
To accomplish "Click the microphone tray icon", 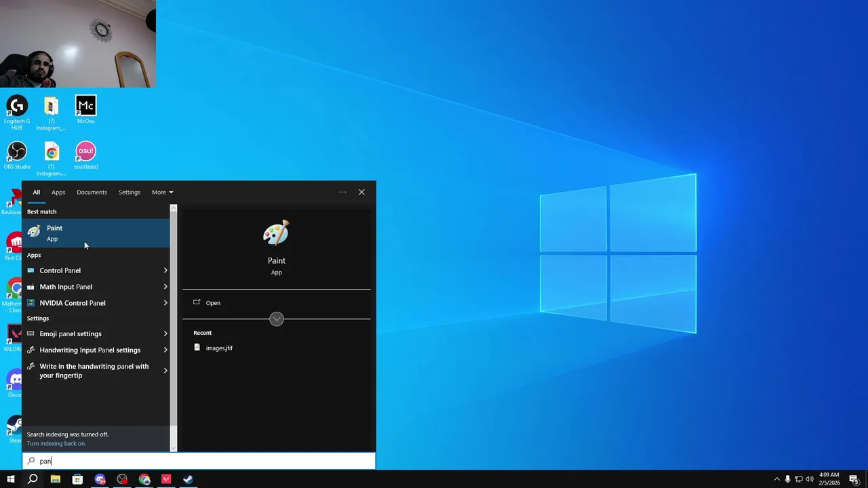I will [787, 479].
